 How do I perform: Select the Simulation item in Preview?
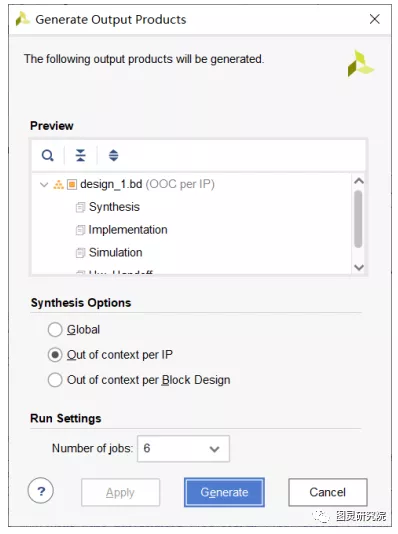115,253
